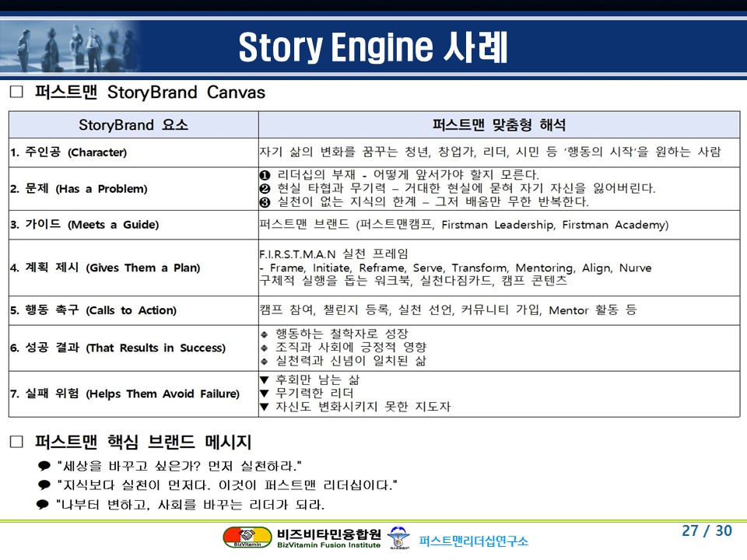Click the Firstman Leadership Institute emblem icon
The height and width of the screenshot is (560, 747).
click(398, 538)
